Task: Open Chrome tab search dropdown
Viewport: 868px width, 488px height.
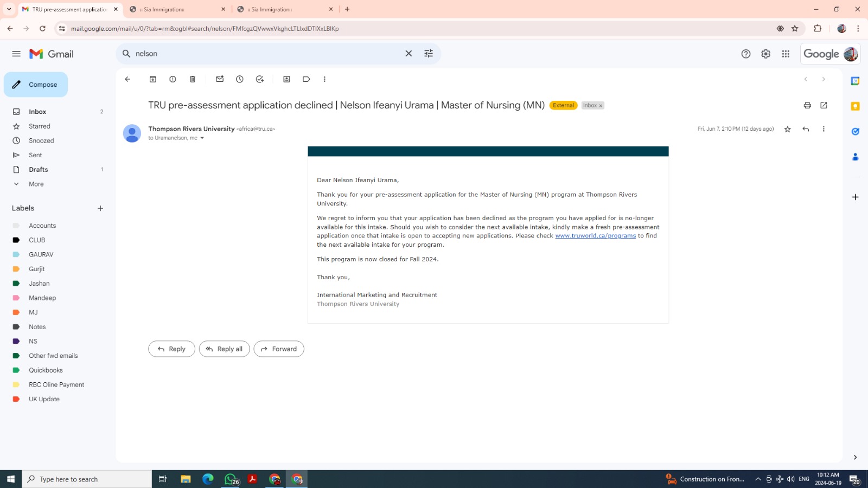Action: (9, 9)
